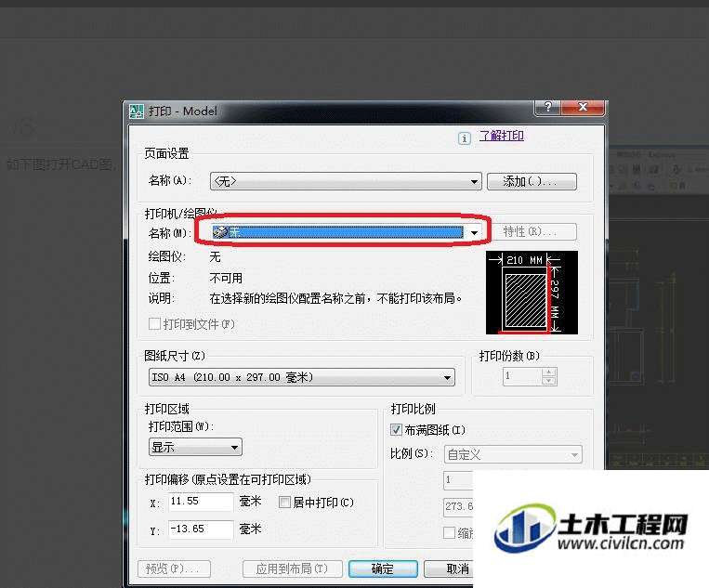Click the X offset field showing 11.55
709x588 pixels.
tap(201, 502)
